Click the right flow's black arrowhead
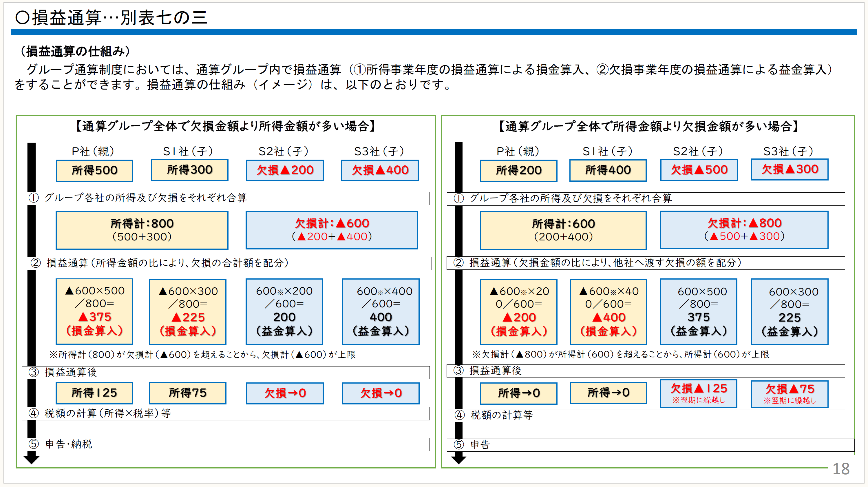Image resolution: width=868 pixels, height=487 pixels. pos(458,459)
